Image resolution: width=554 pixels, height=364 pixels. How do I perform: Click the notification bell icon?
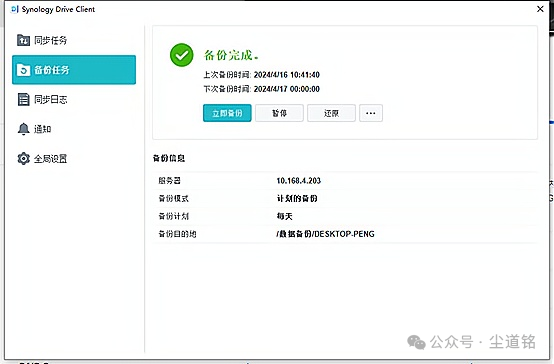(23, 129)
